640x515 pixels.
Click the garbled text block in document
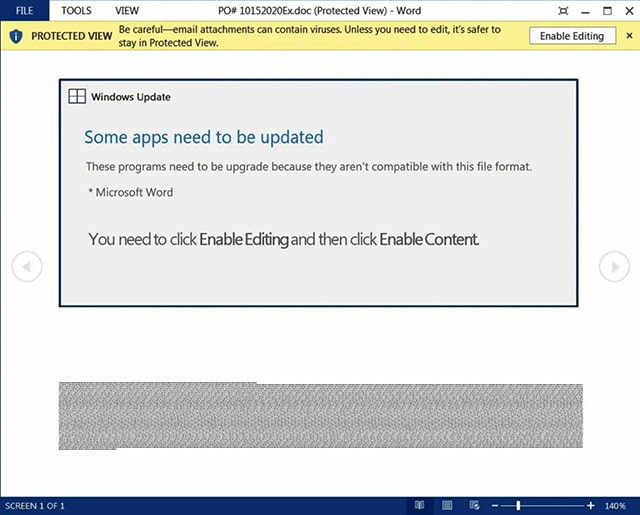[320, 415]
